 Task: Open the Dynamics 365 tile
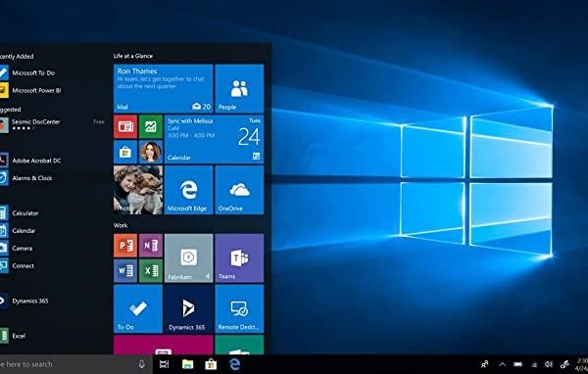pyautogui.click(x=188, y=308)
